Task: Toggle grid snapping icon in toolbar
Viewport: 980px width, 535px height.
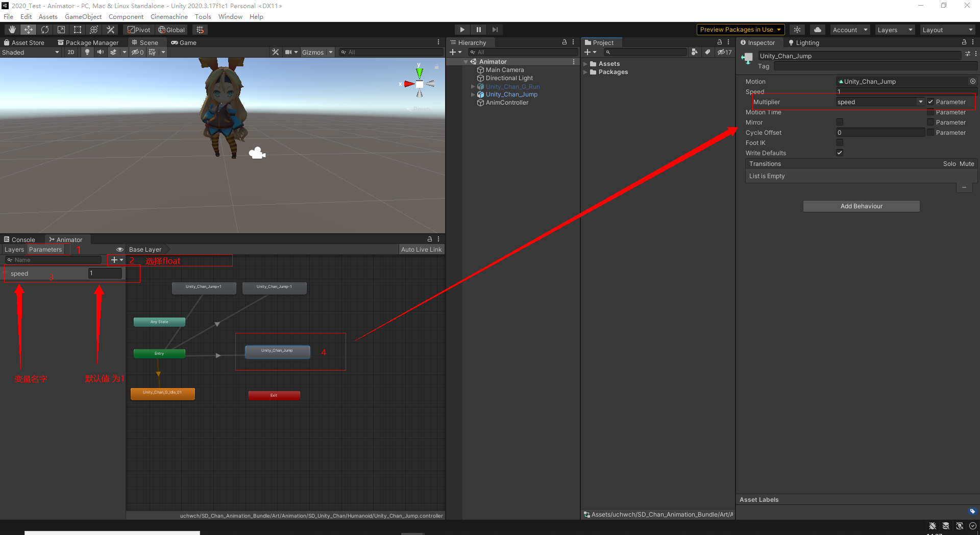Action: [x=200, y=30]
